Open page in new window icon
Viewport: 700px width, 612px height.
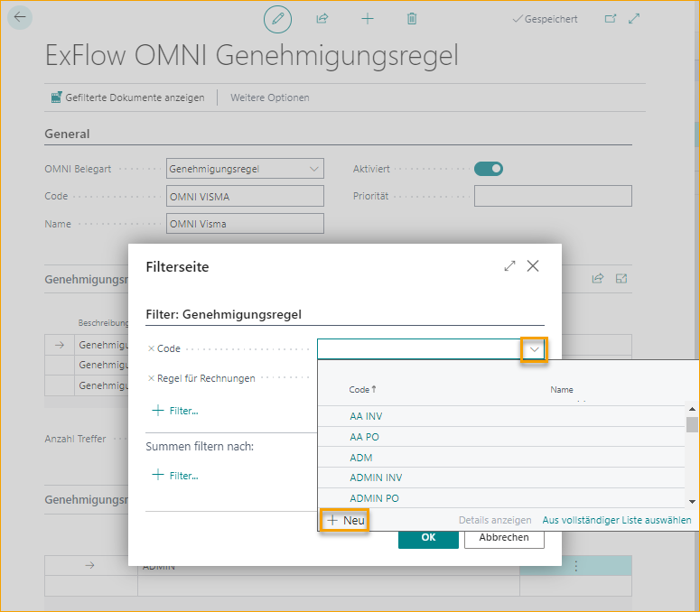pos(611,19)
